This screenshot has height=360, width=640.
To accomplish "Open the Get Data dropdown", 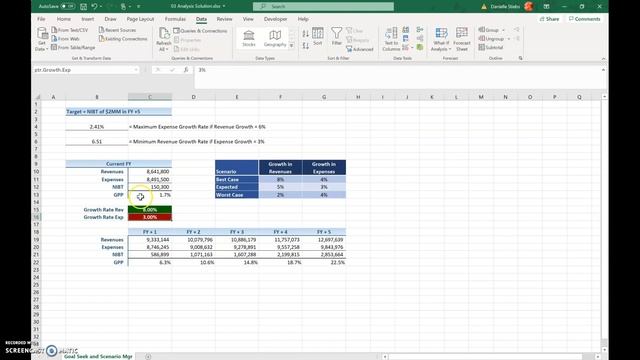I will coord(42,39).
